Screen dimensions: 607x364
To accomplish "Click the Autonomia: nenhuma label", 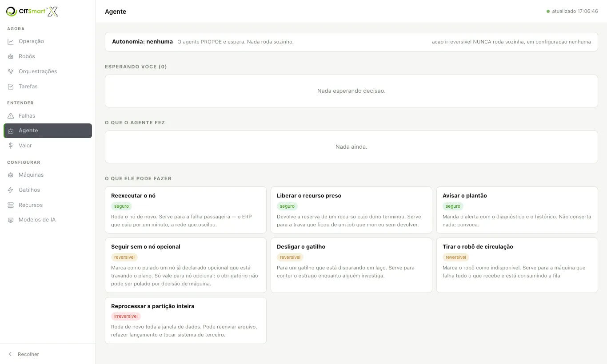I will pyautogui.click(x=142, y=42).
